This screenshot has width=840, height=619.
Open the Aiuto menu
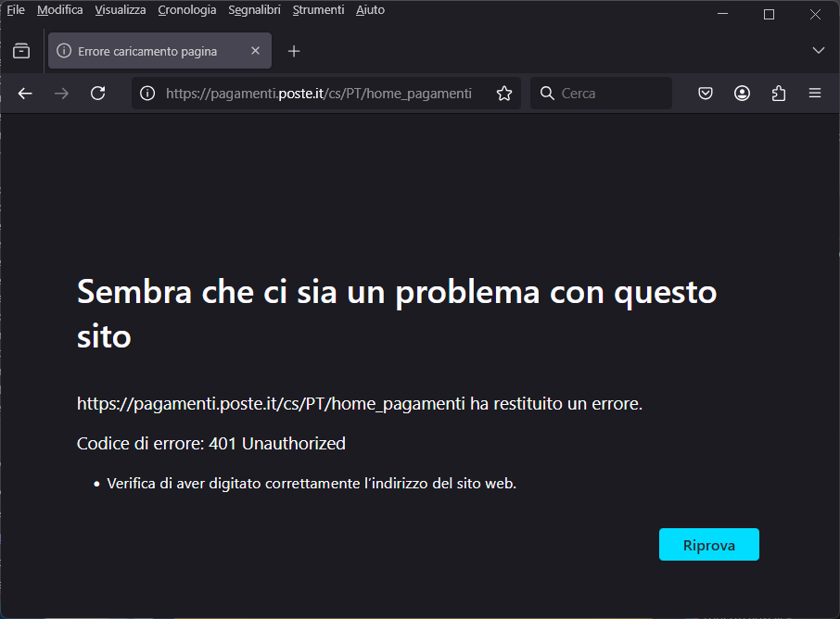click(x=370, y=10)
